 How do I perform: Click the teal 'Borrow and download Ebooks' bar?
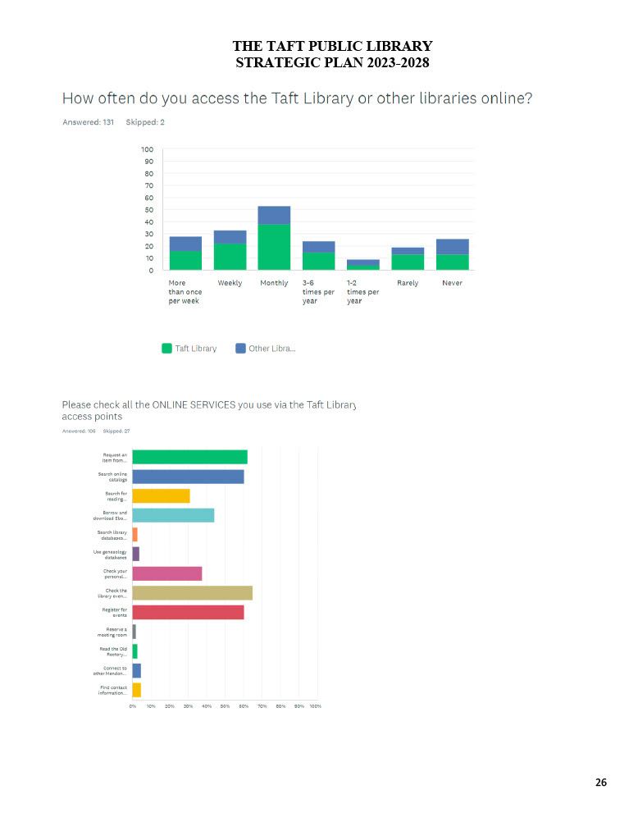click(x=173, y=515)
